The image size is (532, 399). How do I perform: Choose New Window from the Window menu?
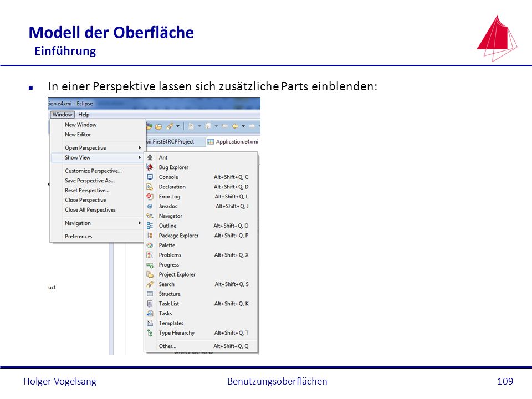[98, 125]
